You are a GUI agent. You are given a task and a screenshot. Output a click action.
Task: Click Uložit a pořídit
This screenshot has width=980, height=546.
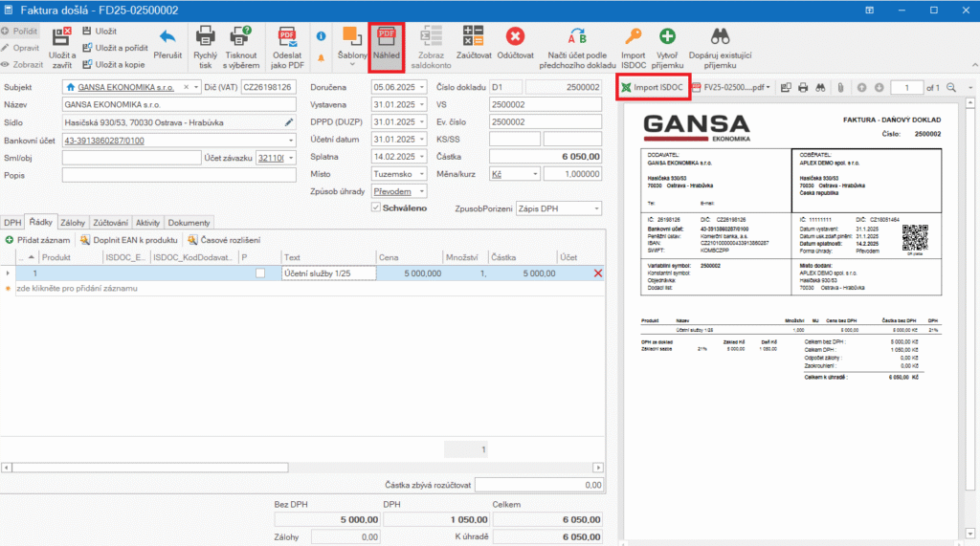coord(115,48)
